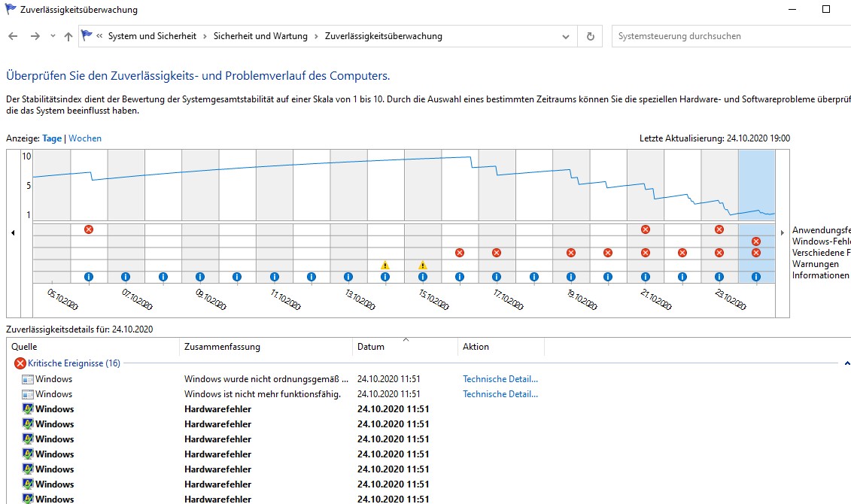Move the chart to earlier dates with left arrow
851x504 pixels.
(x=13, y=232)
